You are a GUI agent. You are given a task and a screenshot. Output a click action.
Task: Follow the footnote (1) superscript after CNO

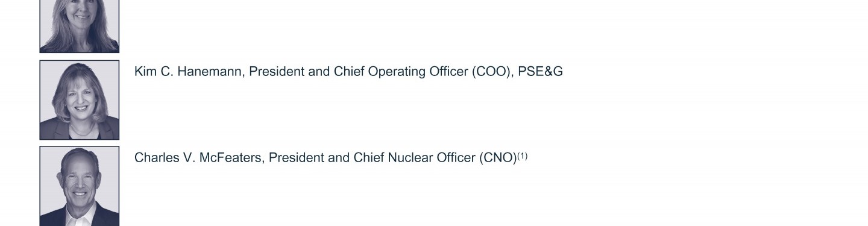tap(522, 156)
